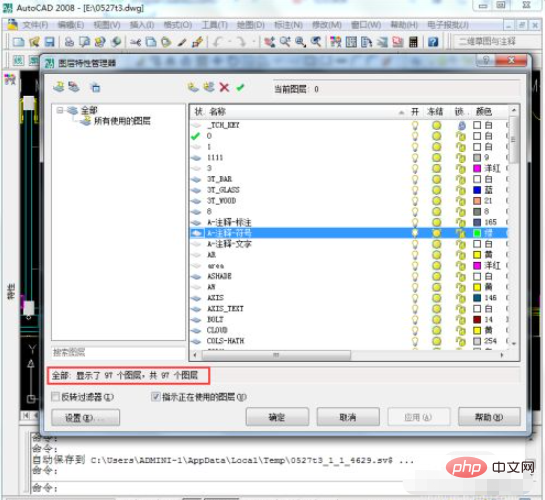Collapse the 全部 tree node
Screen dimensions: 545x500
tap(60, 110)
